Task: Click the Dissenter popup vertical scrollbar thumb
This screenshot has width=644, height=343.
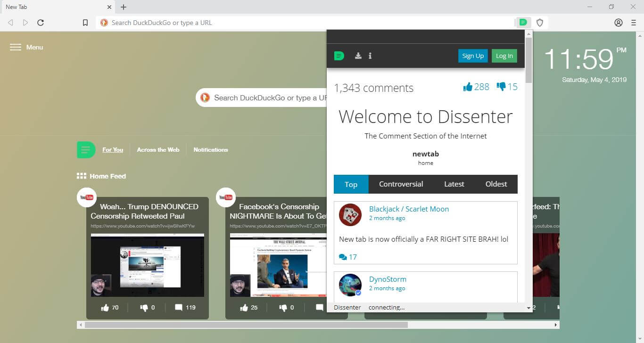Action: (529, 60)
